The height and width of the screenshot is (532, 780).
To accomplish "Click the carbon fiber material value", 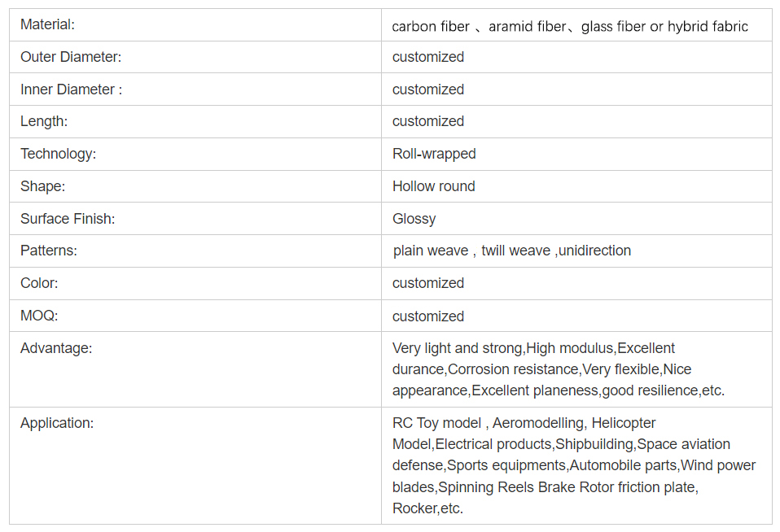I will [x=431, y=27].
